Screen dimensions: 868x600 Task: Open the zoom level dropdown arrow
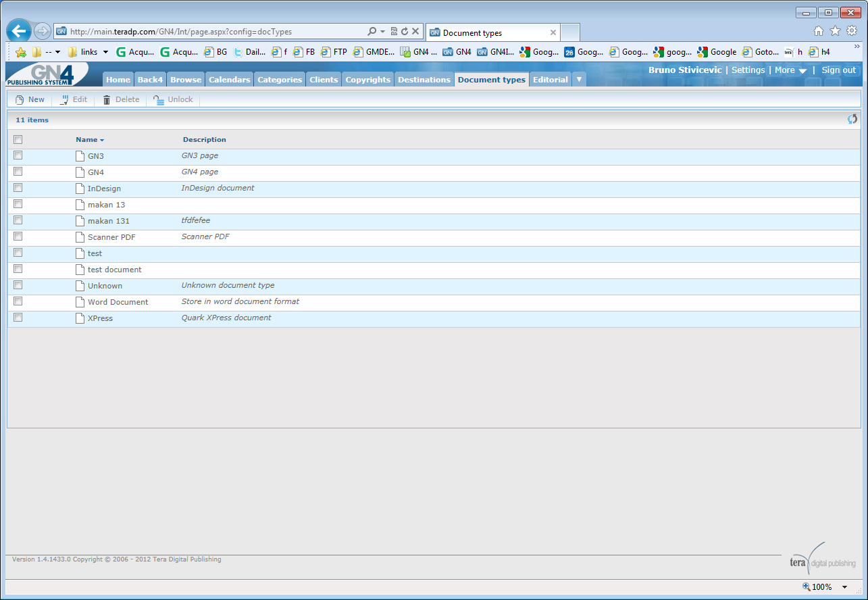844,587
